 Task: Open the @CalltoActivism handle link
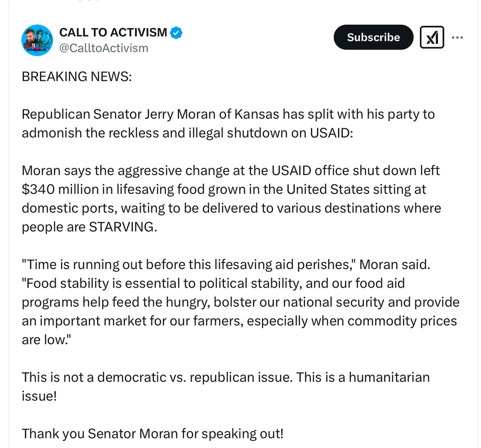tap(104, 48)
